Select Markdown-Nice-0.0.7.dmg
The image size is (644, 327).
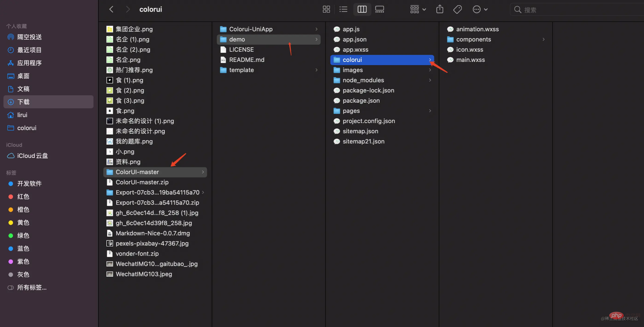(x=155, y=233)
